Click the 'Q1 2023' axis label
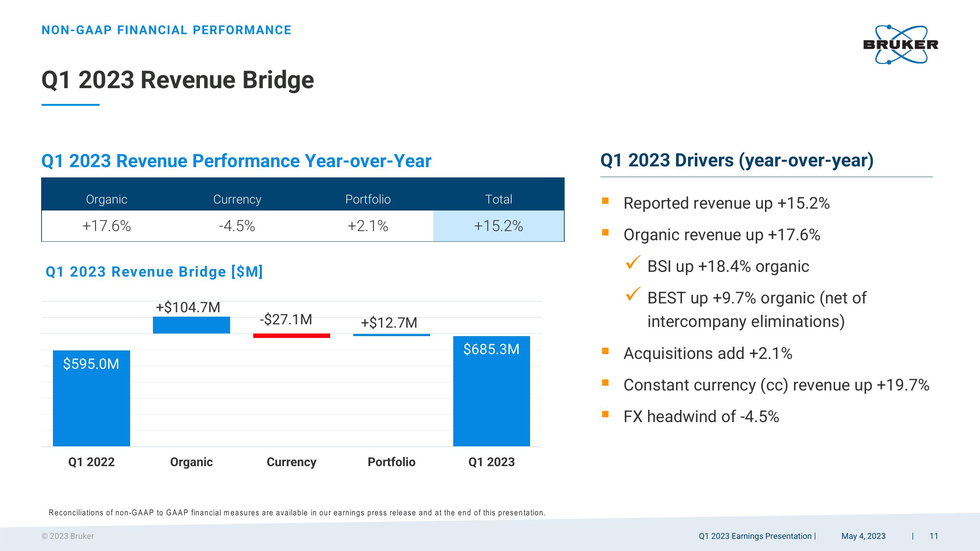Screen dimensions: 980x551 click(491, 462)
